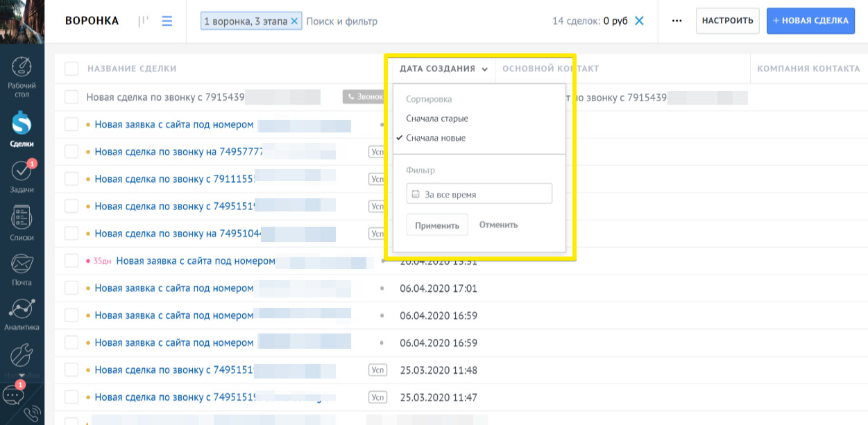Click the 'Поиск и фильтр' search field
Image resolution: width=868 pixels, height=425 pixels.
342,21
